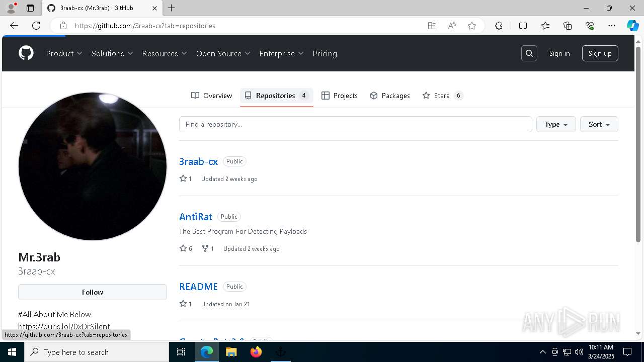The width and height of the screenshot is (644, 362).
Task: Click the browser Back arrow
Action: [x=14, y=26]
